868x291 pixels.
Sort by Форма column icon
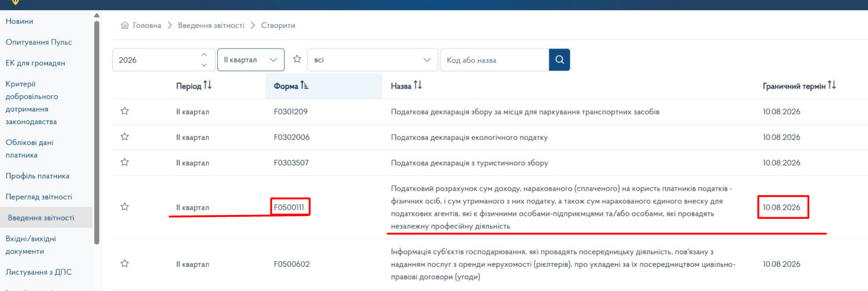pyautogui.click(x=304, y=85)
